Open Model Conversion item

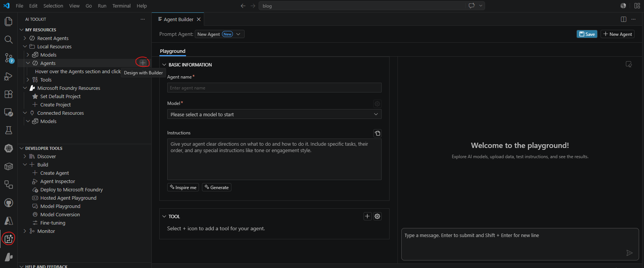[60, 214]
